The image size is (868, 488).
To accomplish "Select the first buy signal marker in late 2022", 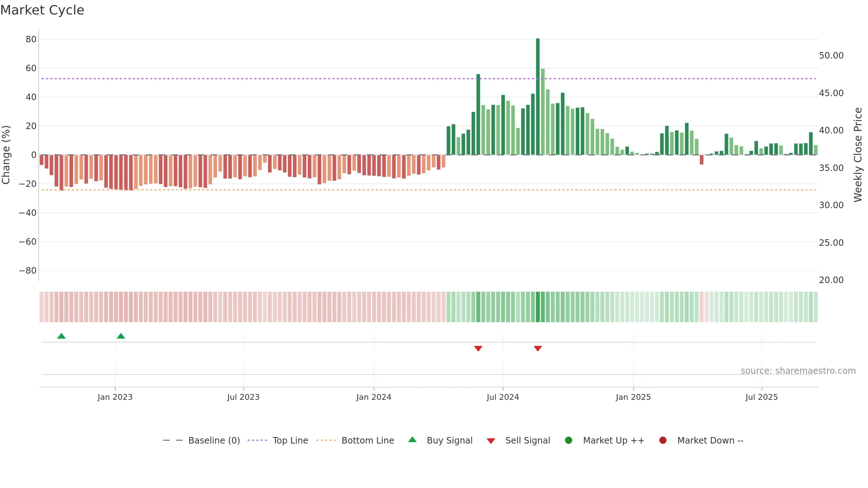I will click(61, 336).
